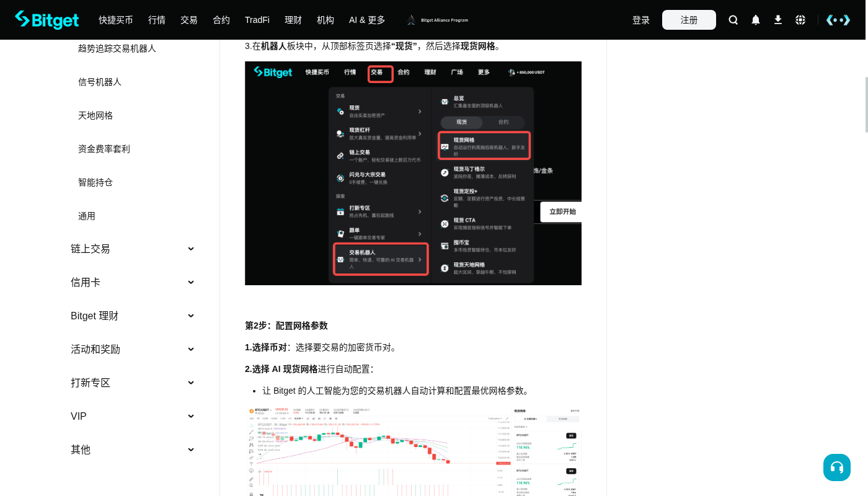Select 资金费率套利 in sidebar
The height and width of the screenshot is (496, 868).
(x=104, y=149)
